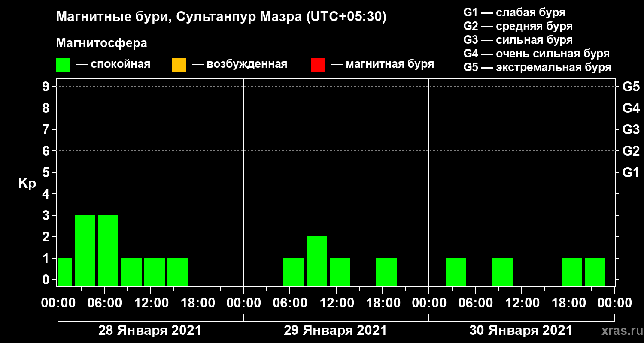Click the green 'спокойная' legend swatch
This screenshot has height=343, width=644.
[x=63, y=65]
